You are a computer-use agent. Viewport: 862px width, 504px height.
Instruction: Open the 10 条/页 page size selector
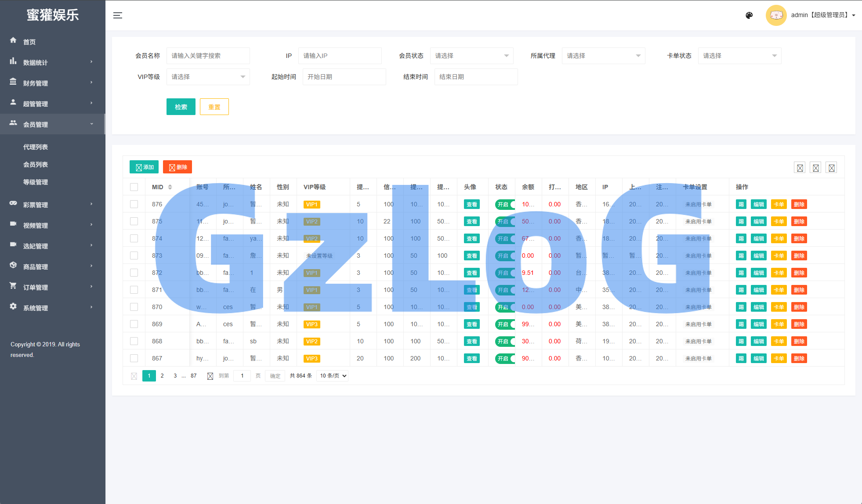333,376
